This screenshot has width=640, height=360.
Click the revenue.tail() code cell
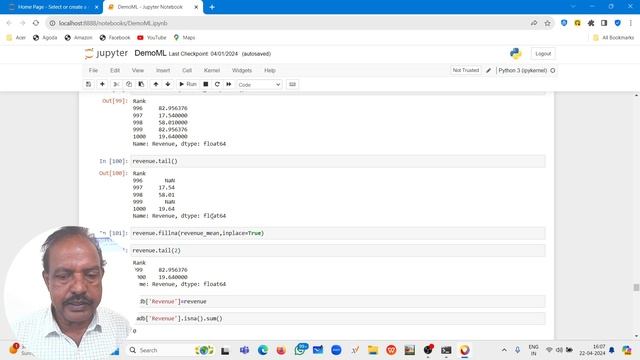[x=338, y=161]
